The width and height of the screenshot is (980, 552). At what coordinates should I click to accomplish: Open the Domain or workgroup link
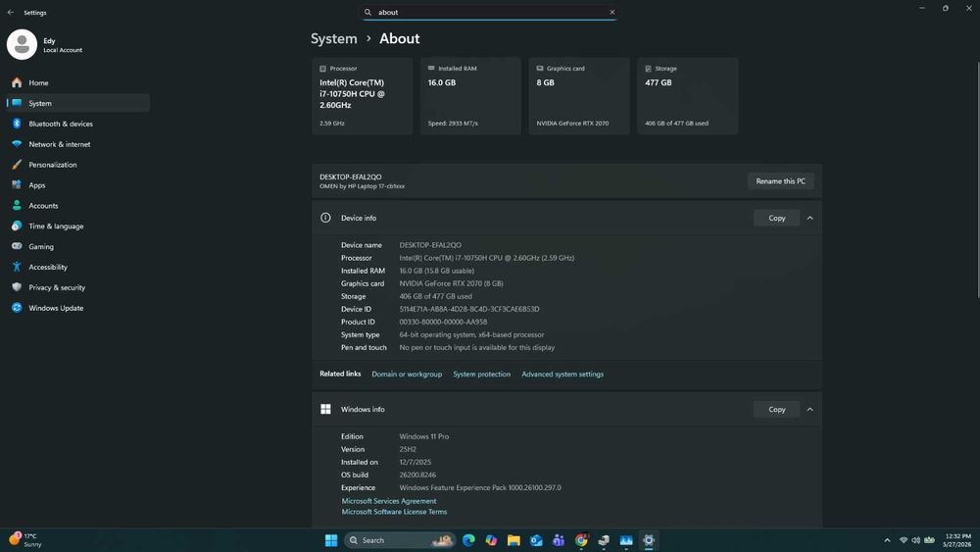[407, 374]
